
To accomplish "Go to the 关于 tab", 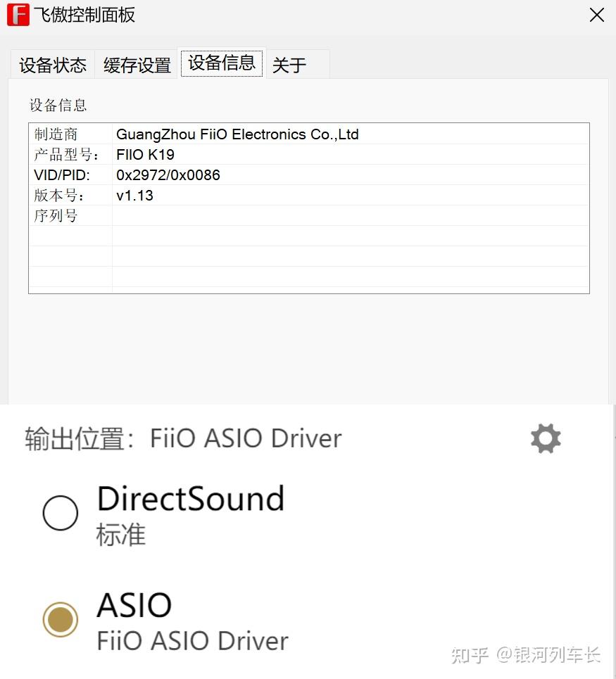I will [289, 65].
